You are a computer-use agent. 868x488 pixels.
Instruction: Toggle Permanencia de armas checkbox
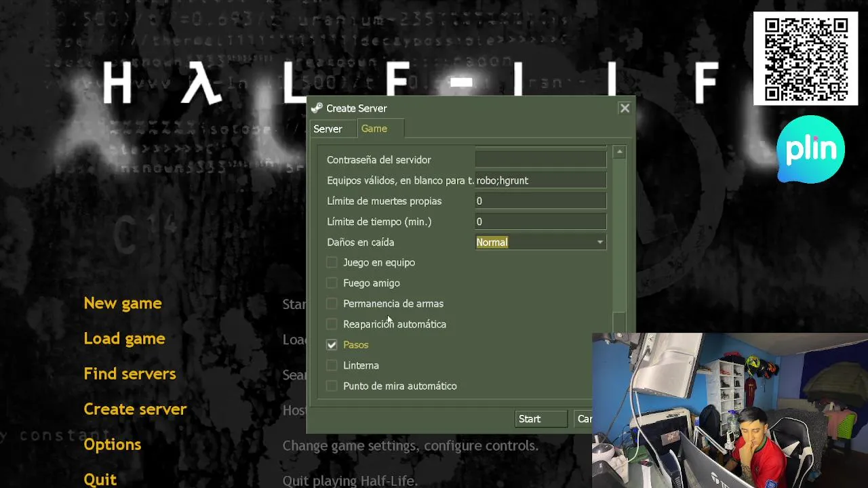[x=332, y=304]
